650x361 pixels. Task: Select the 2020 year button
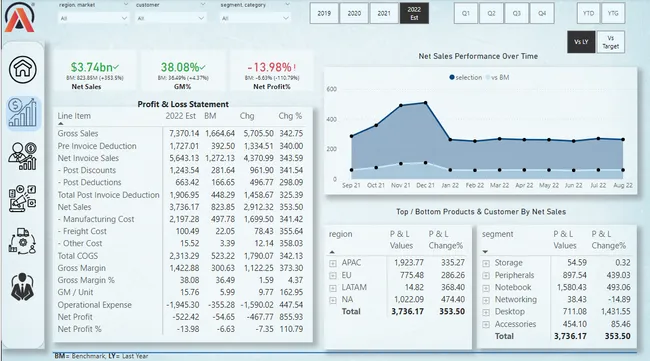pos(354,13)
